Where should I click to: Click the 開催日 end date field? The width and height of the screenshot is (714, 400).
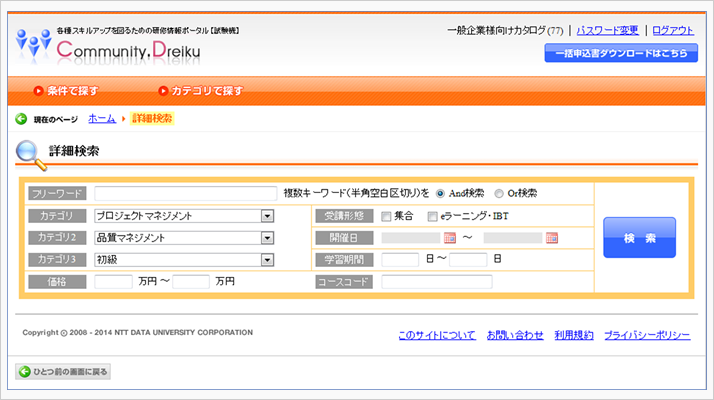click(513, 238)
